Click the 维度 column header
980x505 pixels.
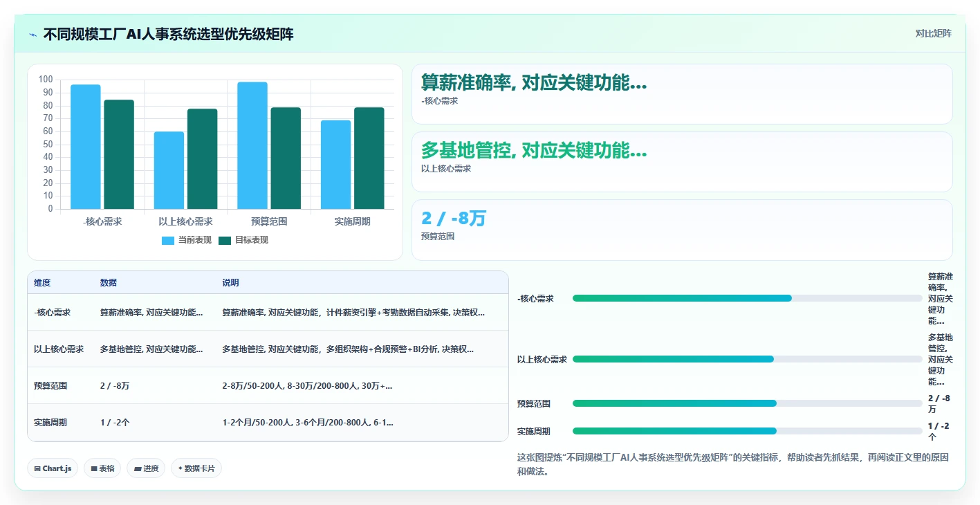pyautogui.click(x=42, y=283)
